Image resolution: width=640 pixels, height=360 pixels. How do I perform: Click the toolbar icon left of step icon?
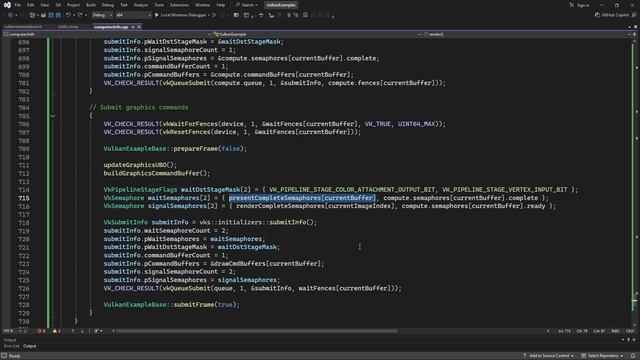click(x=261, y=15)
